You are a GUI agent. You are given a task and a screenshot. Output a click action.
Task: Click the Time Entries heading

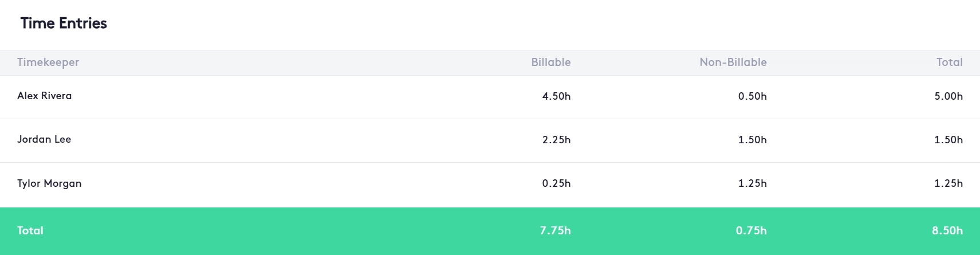tap(64, 23)
